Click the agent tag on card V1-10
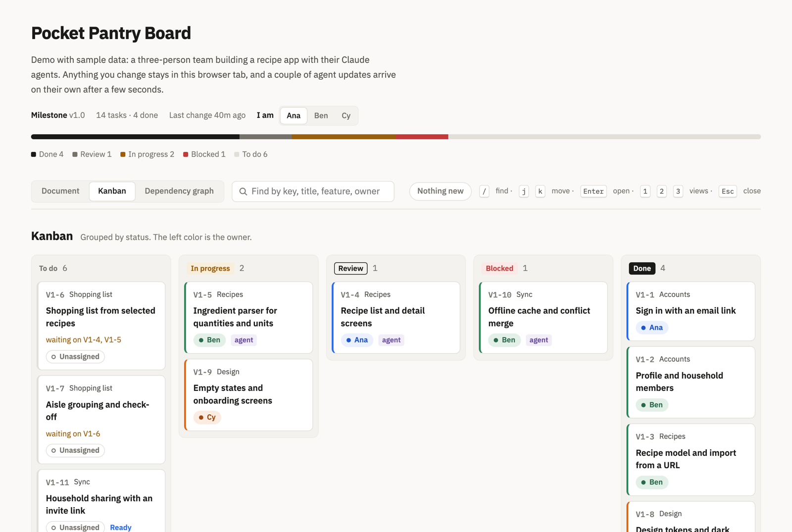Image resolution: width=792 pixels, height=532 pixels. click(539, 340)
